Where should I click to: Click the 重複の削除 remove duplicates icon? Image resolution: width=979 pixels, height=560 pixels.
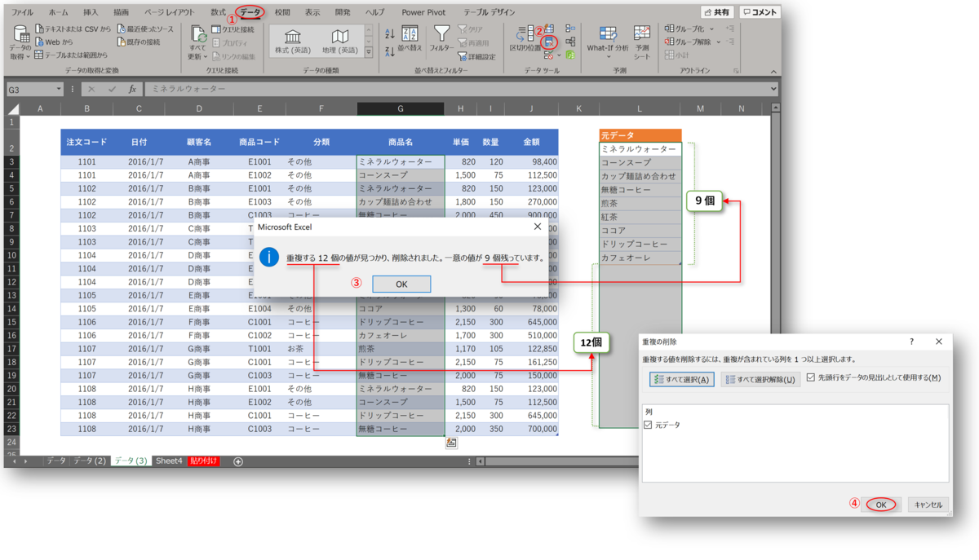point(549,42)
